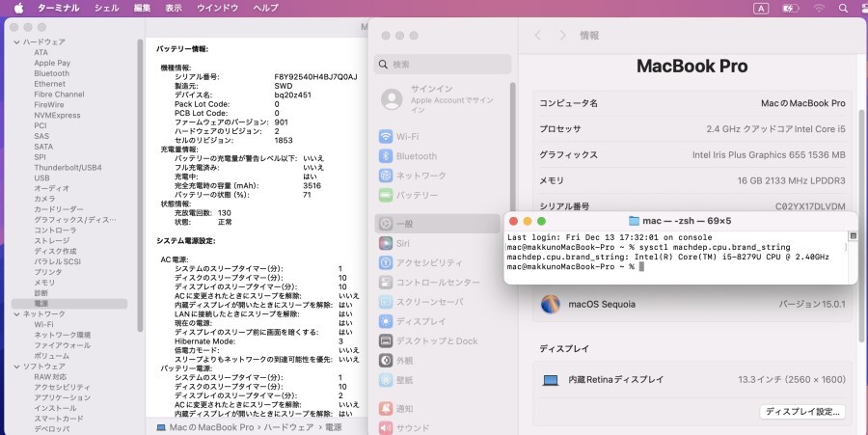
Task: Open the 編集 menu
Action: pos(143,8)
